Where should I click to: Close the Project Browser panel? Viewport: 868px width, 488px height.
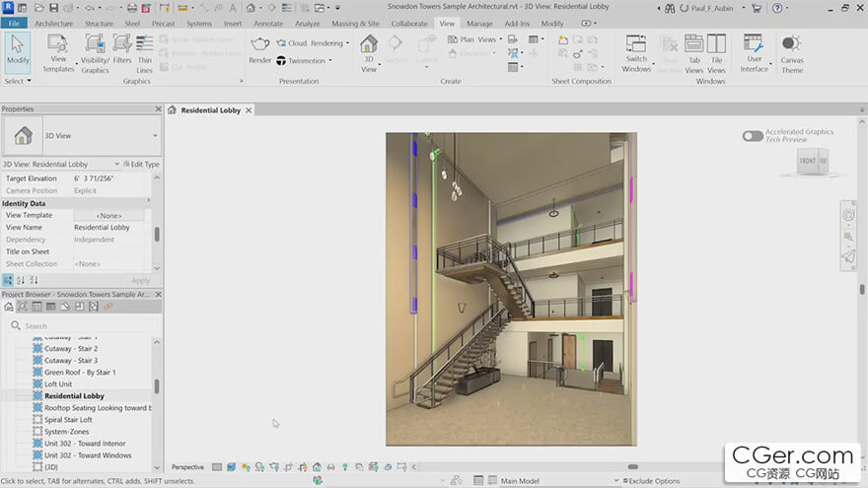click(159, 295)
